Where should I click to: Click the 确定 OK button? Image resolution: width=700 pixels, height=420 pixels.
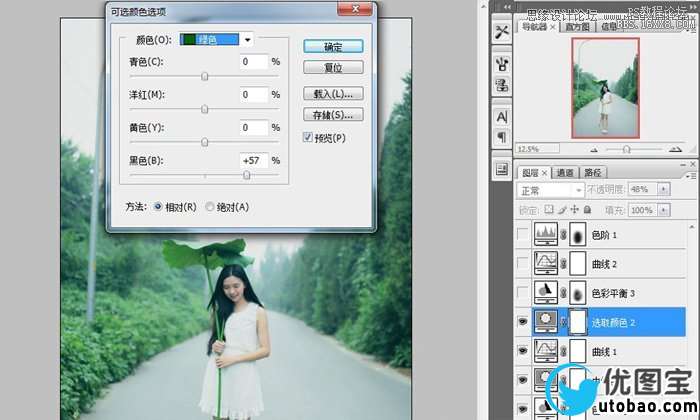coord(332,46)
